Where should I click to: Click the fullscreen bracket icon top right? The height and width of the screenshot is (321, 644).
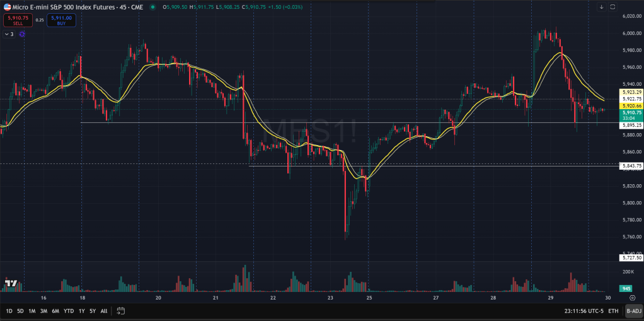(612, 7)
